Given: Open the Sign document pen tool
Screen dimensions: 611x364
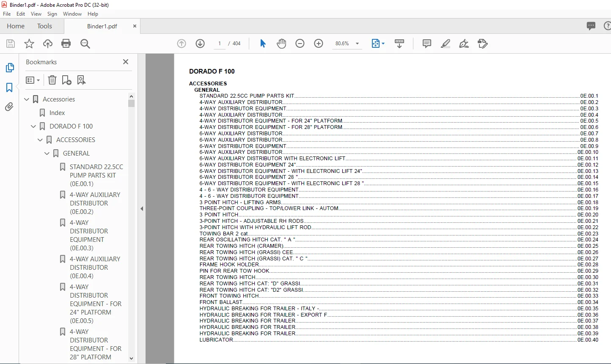Looking at the screenshot, I should pos(464,44).
